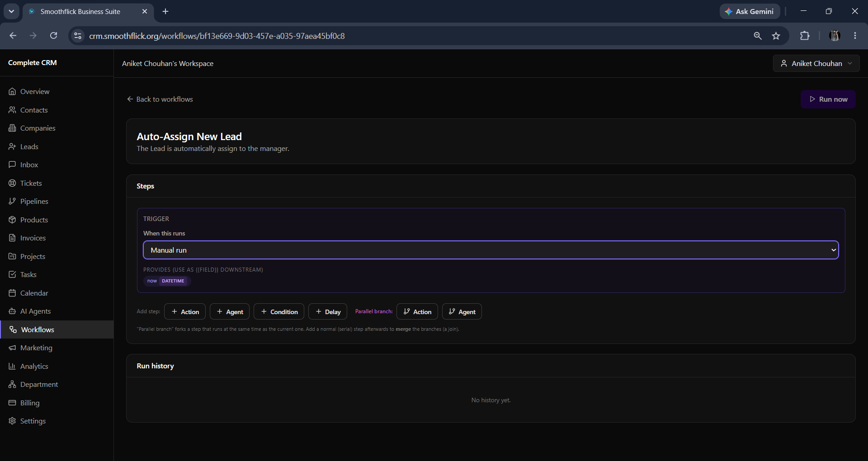The height and width of the screenshot is (461, 868).
Task: Expand the Aniket Chouhan account menu
Action: click(816, 63)
